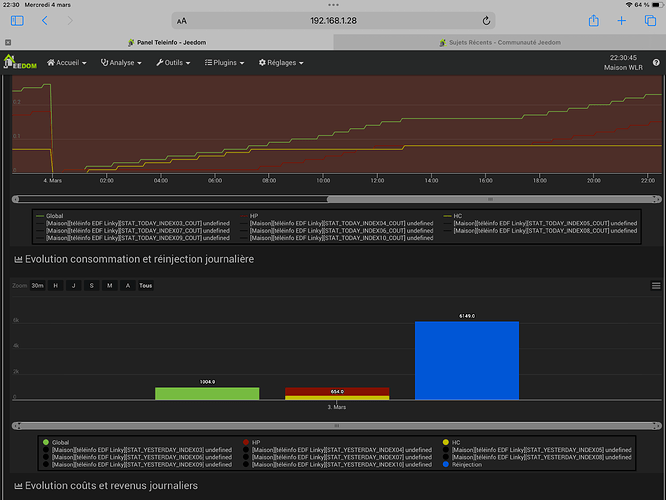Click the daily chart navigator scrollbar
The width and height of the screenshot is (666, 500).
pyautogui.click(x=336, y=425)
